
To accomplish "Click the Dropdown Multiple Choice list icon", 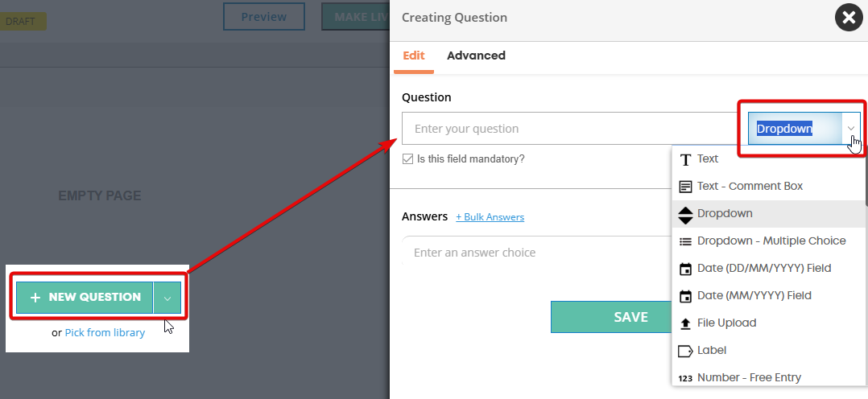I will (x=685, y=241).
